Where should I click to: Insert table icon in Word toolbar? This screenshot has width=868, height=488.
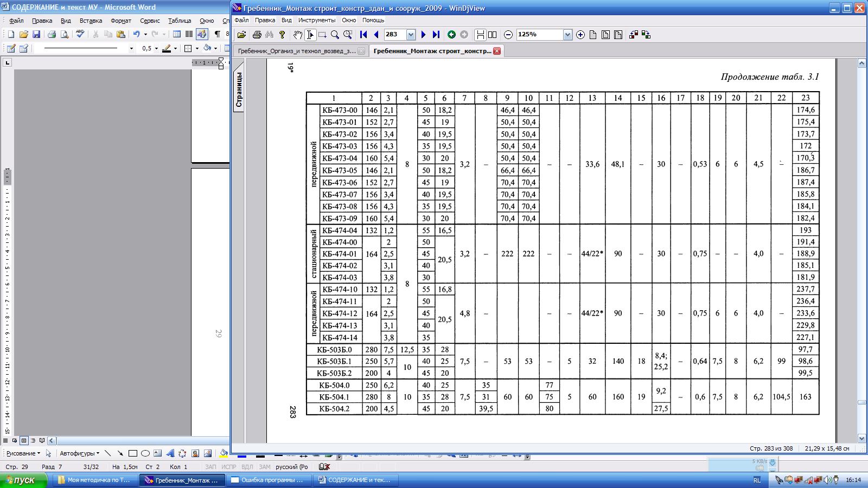177,34
